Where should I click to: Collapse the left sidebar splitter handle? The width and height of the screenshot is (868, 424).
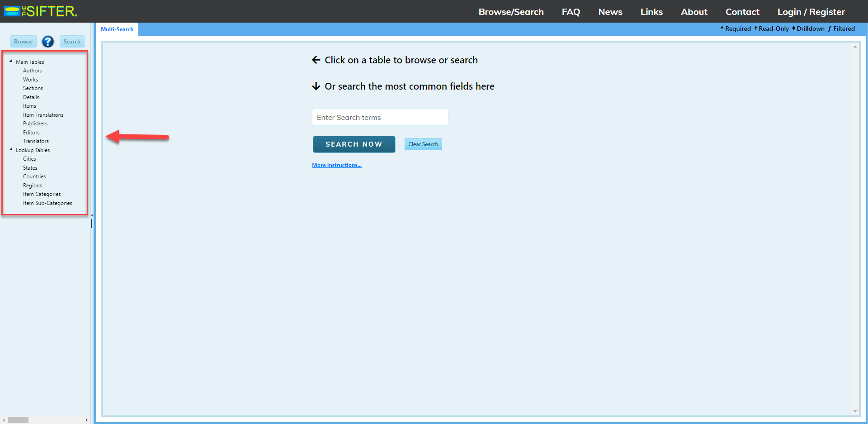click(92, 215)
